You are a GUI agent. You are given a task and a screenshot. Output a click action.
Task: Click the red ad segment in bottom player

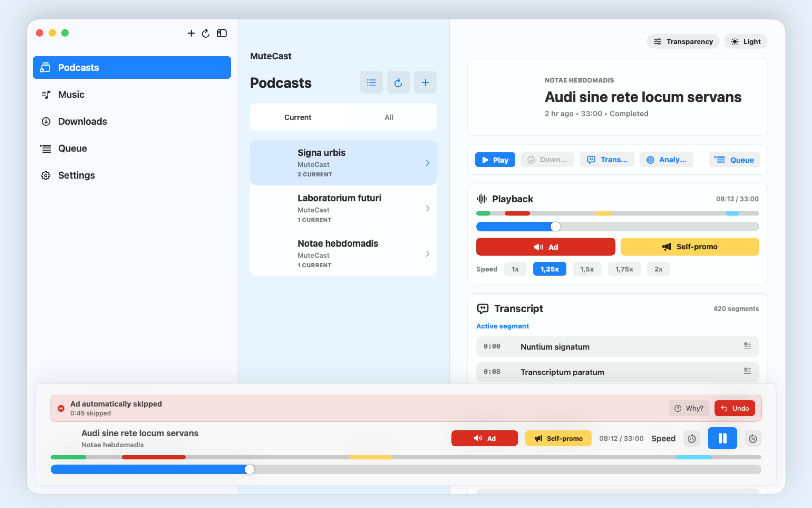coord(154,457)
